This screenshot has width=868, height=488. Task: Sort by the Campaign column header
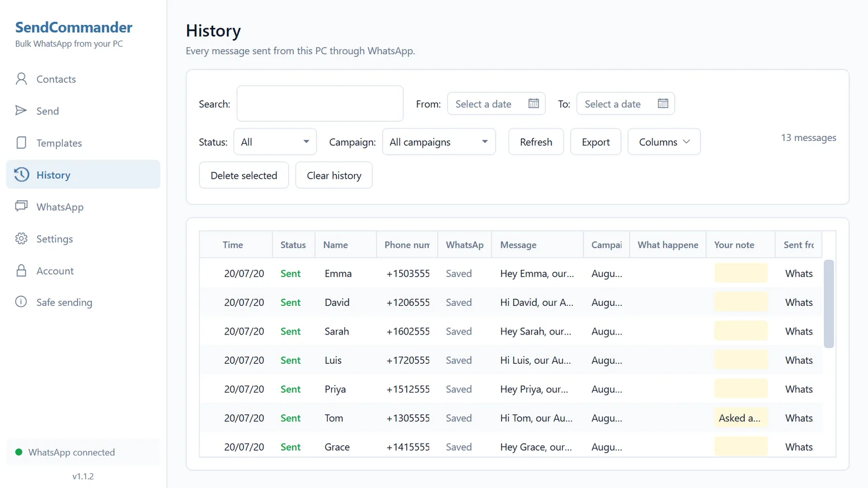607,245
